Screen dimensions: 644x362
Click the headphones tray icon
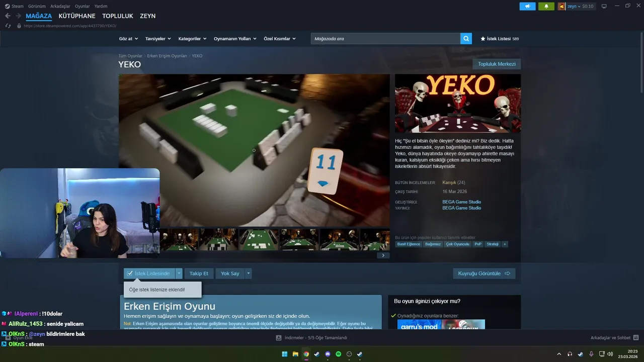pyautogui.click(x=570, y=354)
